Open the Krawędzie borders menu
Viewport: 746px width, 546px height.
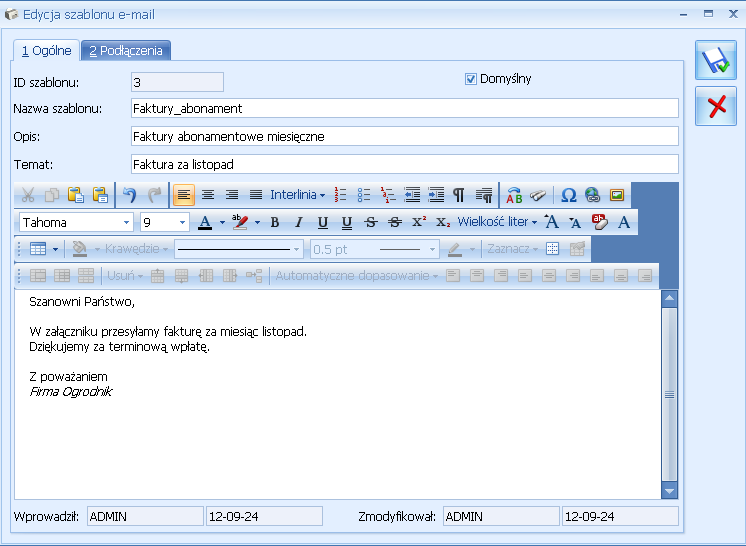[x=136, y=249]
